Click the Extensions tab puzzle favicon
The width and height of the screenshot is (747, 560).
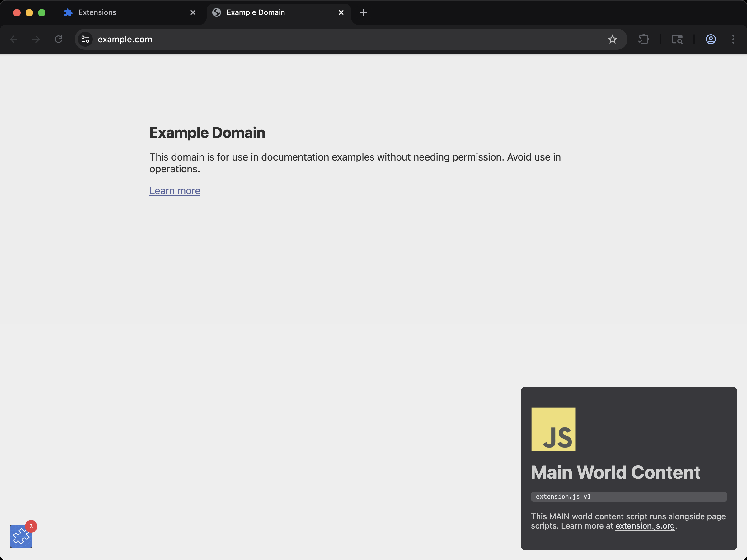point(68,12)
